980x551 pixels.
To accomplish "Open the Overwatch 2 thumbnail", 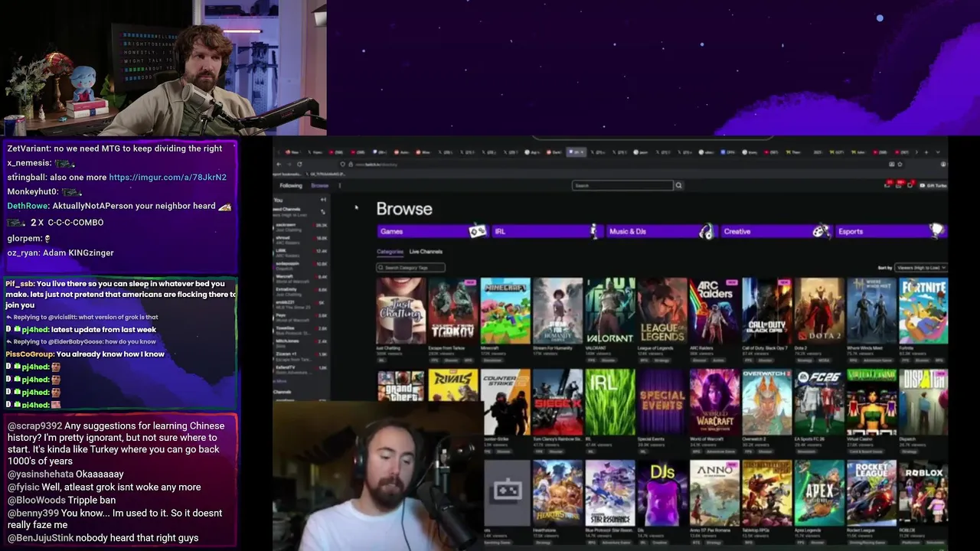I will 766,402.
